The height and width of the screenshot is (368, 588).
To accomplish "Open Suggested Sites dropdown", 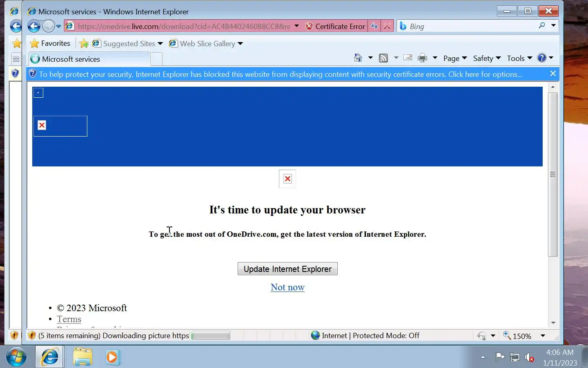I will [128, 43].
